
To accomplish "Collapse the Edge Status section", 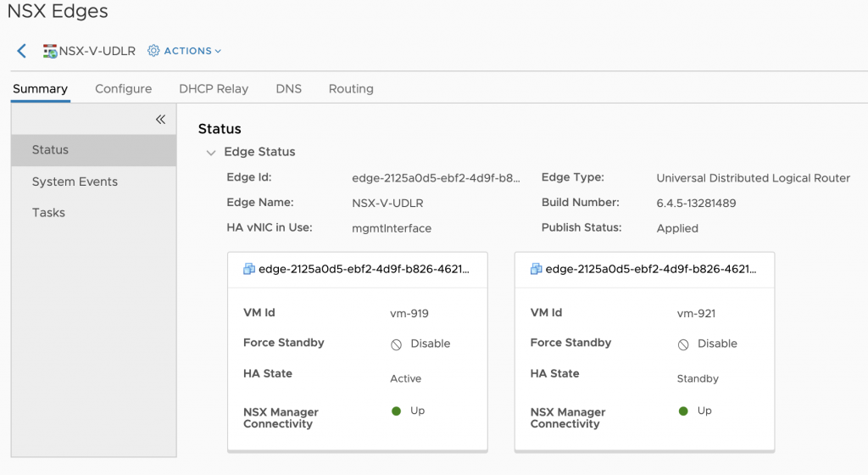I will [x=210, y=153].
